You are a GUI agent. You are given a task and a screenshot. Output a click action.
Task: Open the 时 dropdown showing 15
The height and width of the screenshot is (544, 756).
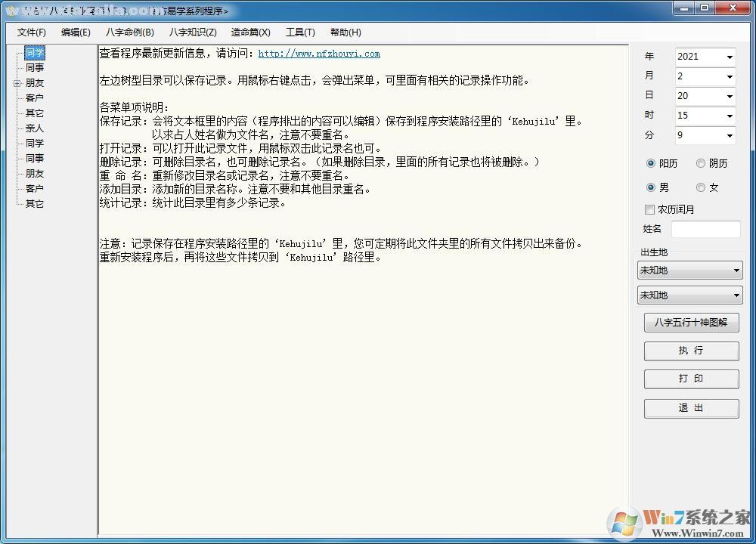pyautogui.click(x=705, y=116)
